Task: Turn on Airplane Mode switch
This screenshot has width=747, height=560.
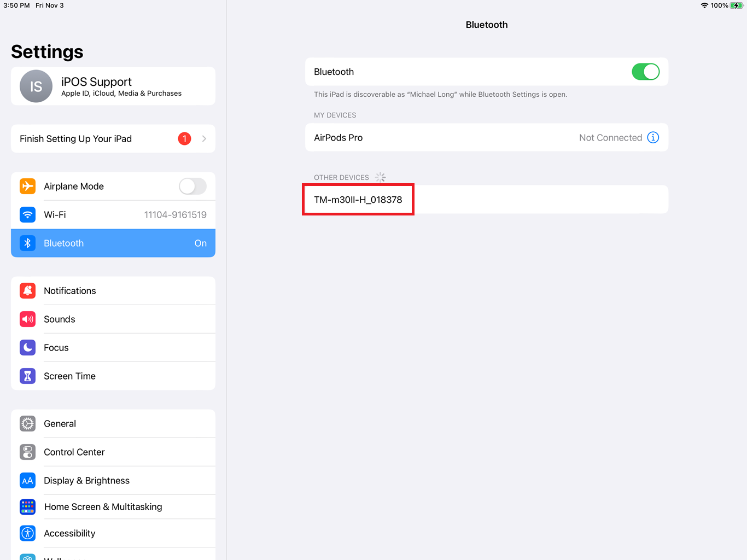Action: click(192, 186)
